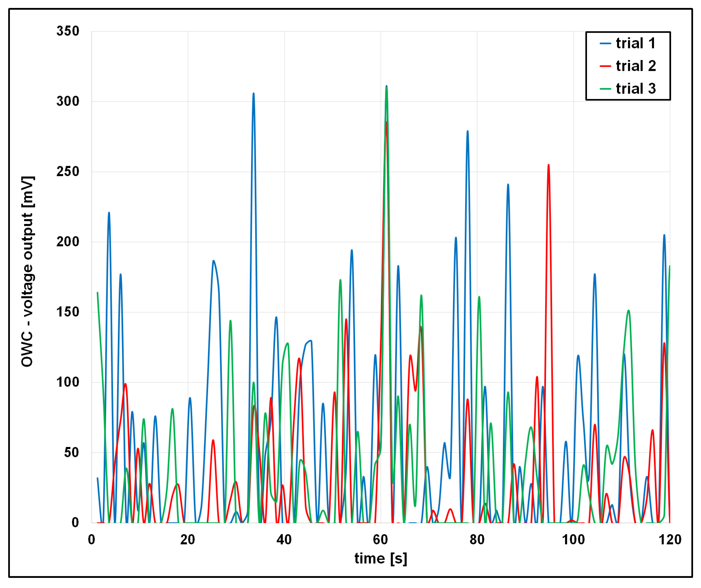The image size is (701, 588).
Task: Click the blue peak near 78 seconds
Action: click(467, 132)
